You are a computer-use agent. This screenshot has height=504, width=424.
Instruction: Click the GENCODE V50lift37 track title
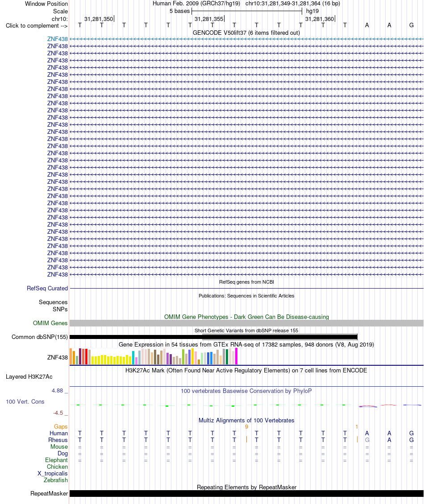[x=246, y=33]
